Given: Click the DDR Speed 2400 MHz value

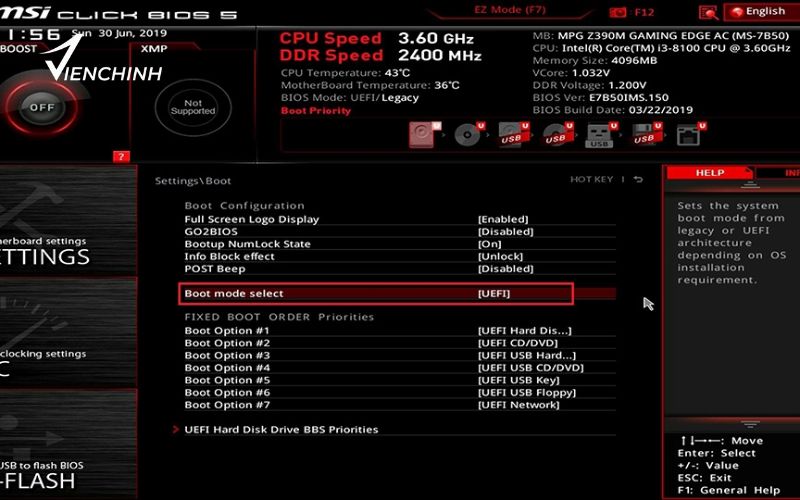Looking at the screenshot, I should (x=440, y=55).
